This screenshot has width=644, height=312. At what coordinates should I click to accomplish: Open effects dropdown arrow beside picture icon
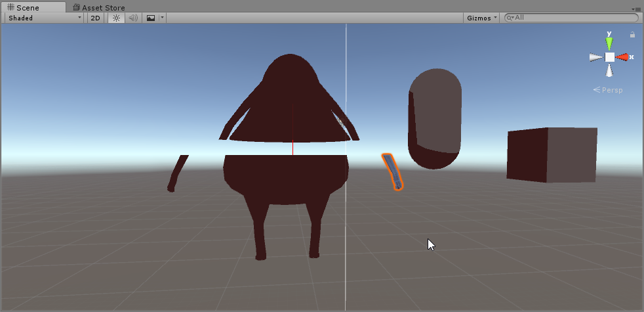coord(163,18)
